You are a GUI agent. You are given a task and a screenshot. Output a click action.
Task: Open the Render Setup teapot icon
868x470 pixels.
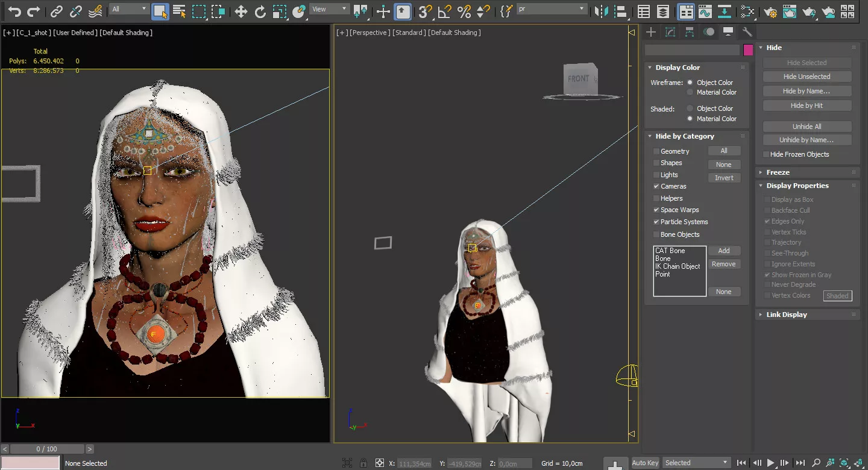770,11
